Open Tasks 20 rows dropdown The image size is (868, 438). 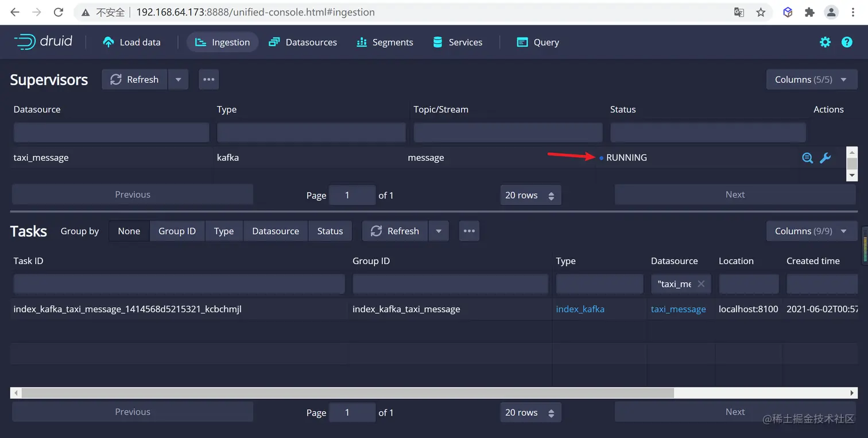click(x=530, y=412)
